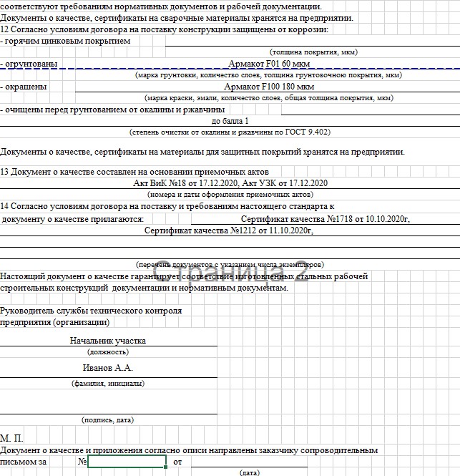Click the '- горячим цинковым покрытием' label

coord(65,41)
